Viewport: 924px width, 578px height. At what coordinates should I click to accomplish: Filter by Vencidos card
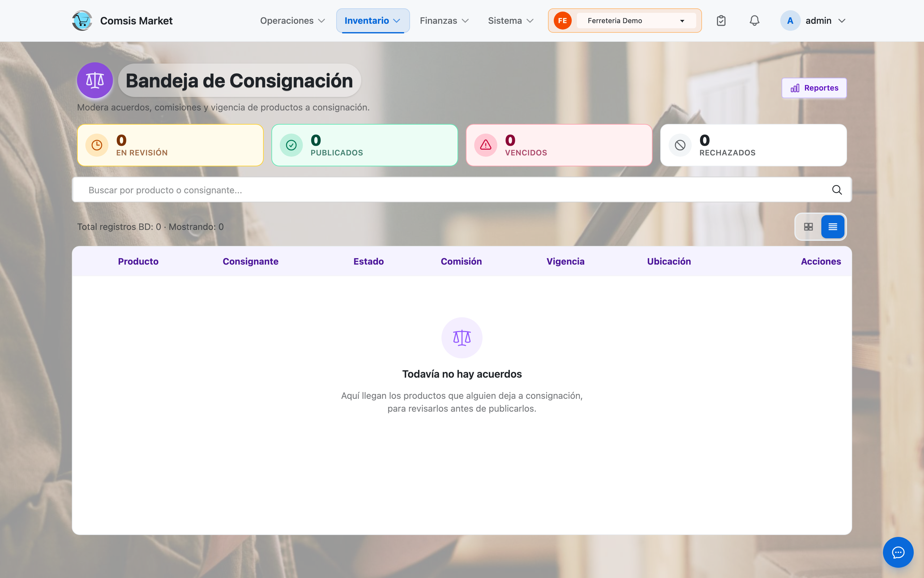[559, 145]
